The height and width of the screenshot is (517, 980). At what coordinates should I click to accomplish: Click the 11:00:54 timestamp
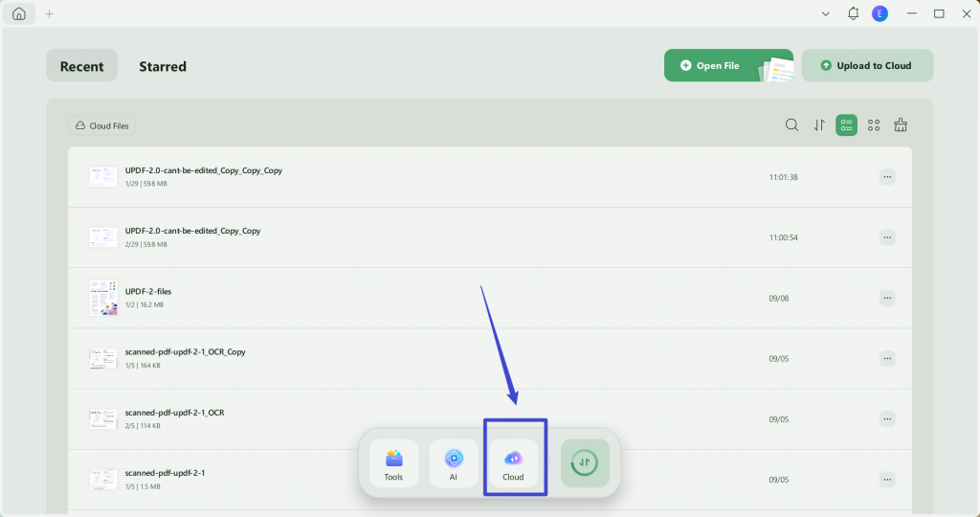783,237
